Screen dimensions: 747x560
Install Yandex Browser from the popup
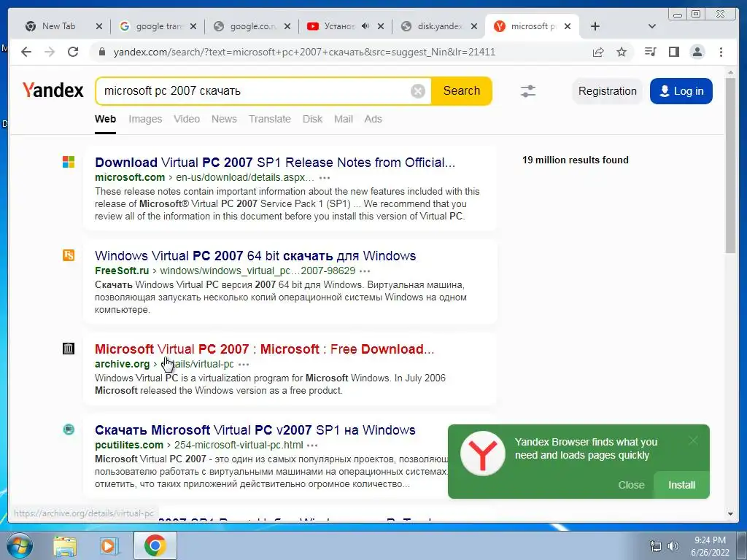[682, 485]
